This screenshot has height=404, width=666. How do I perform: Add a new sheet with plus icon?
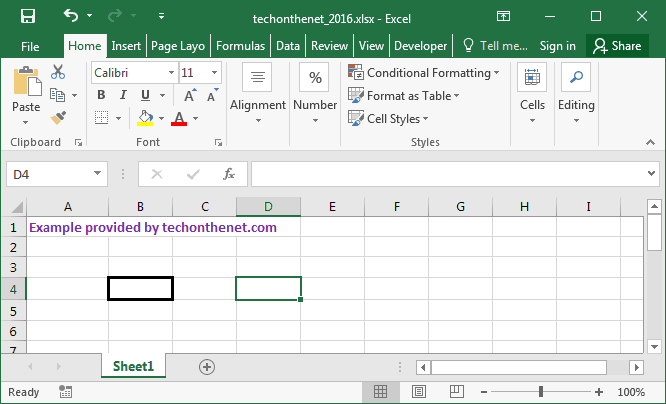[207, 367]
